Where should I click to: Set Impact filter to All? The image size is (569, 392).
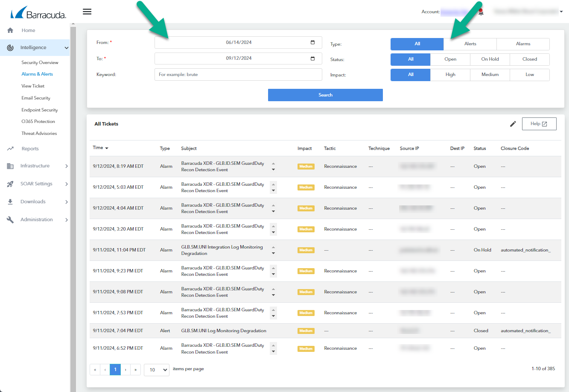coord(411,75)
